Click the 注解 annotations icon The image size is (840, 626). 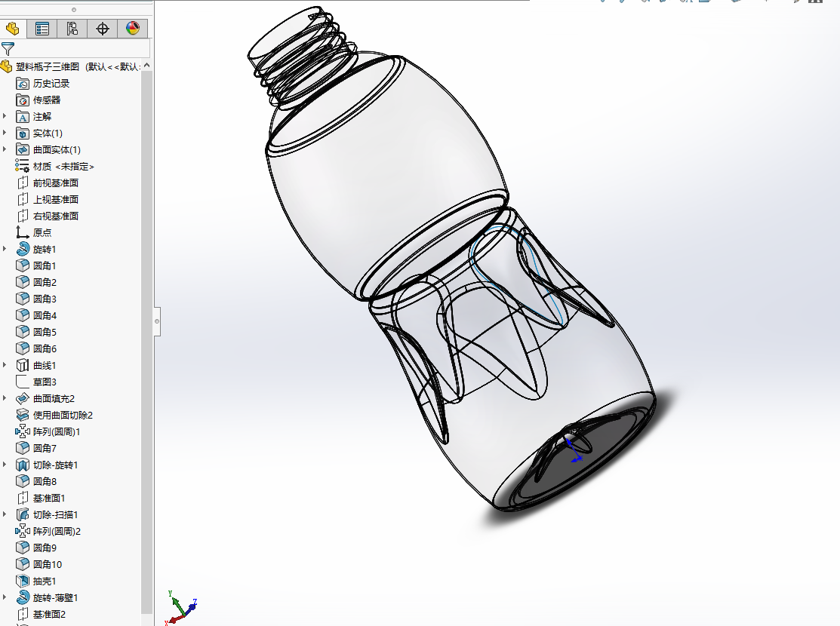click(x=23, y=116)
